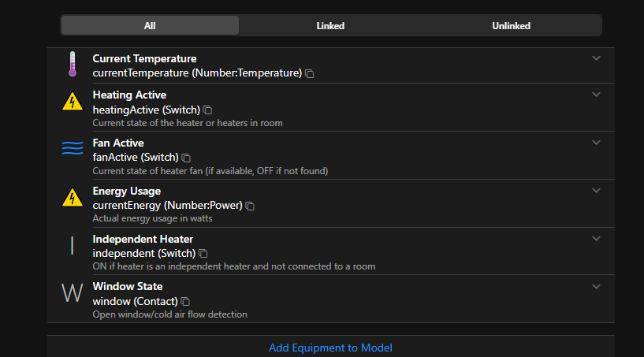644x357 pixels.
Task: Expand the Energy Usage row chevron
Action: tap(597, 191)
